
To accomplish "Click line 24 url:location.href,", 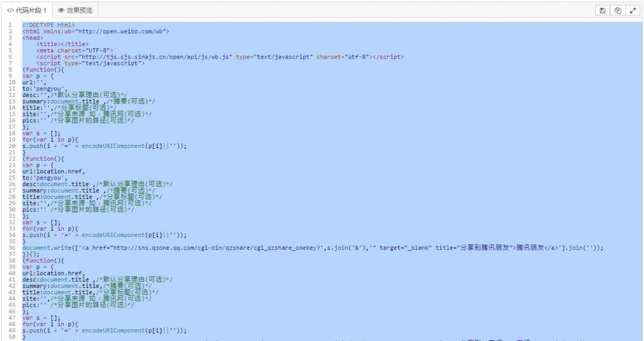I will [53, 171].
